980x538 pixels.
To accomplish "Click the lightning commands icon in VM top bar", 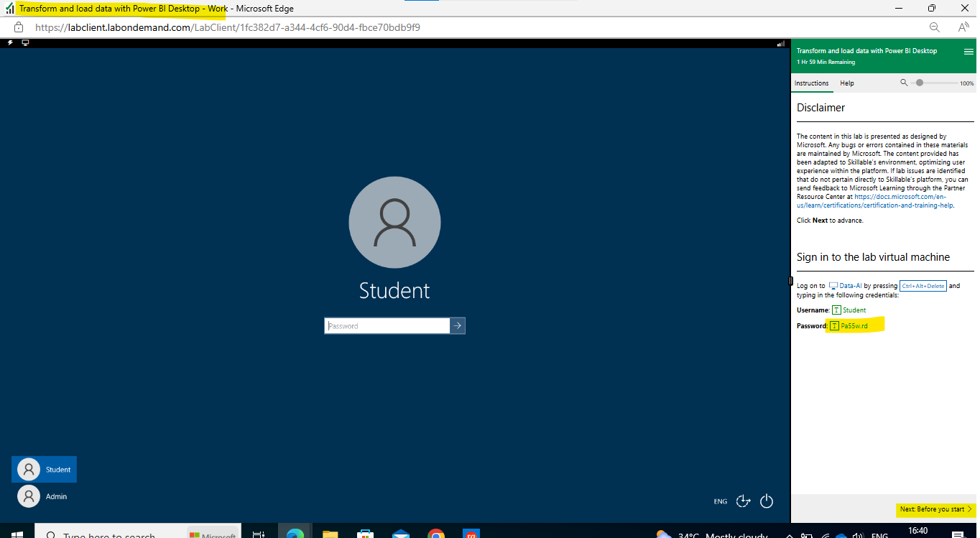I will pyautogui.click(x=10, y=43).
